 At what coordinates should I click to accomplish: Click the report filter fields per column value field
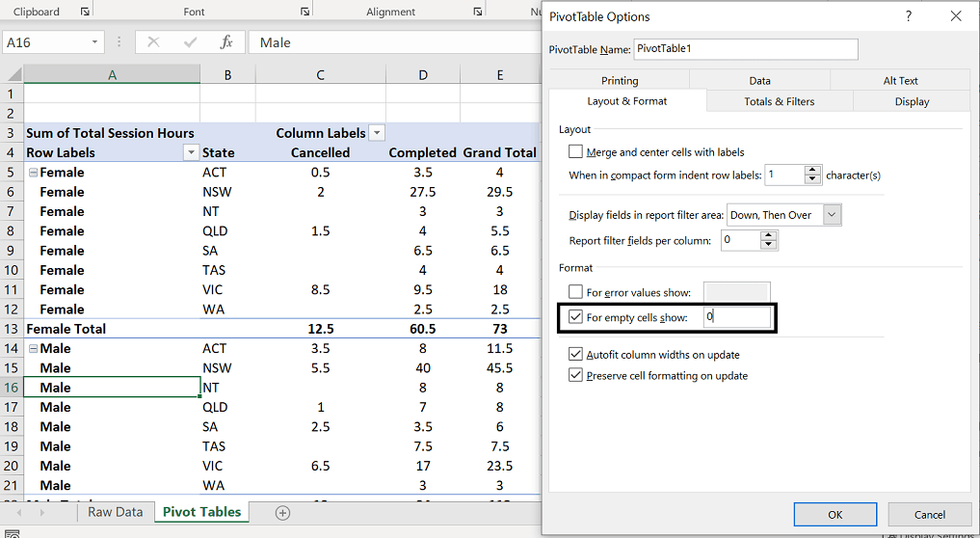tap(741, 240)
